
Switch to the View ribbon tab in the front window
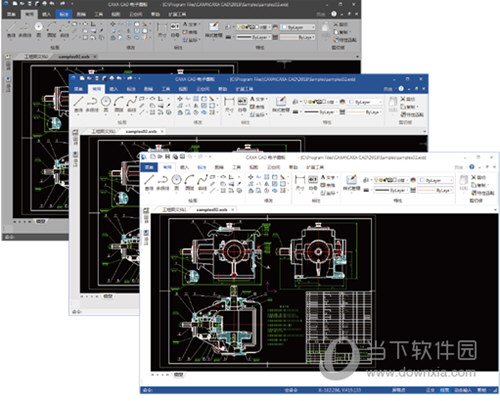tap(254, 167)
